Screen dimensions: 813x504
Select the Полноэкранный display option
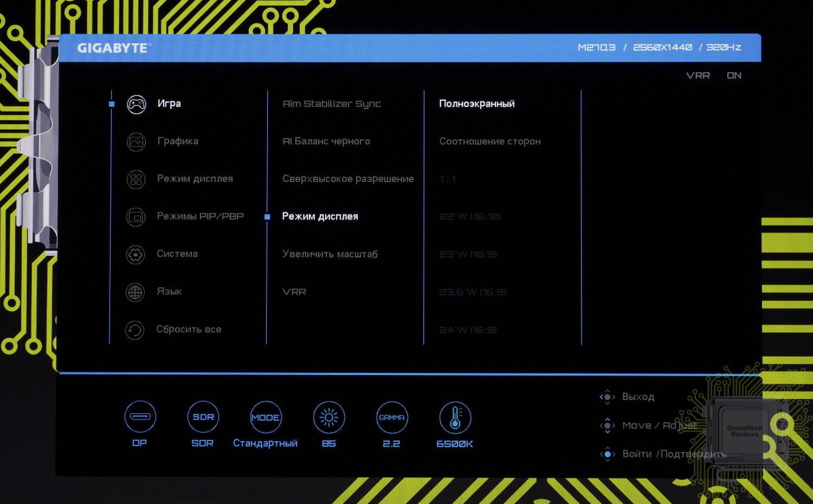[476, 104]
